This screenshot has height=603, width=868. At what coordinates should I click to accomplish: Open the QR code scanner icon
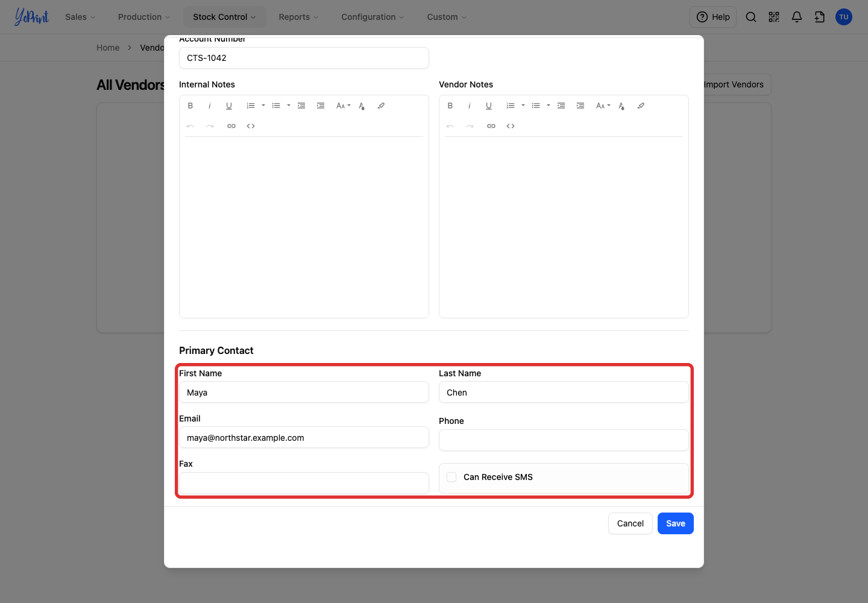click(774, 17)
